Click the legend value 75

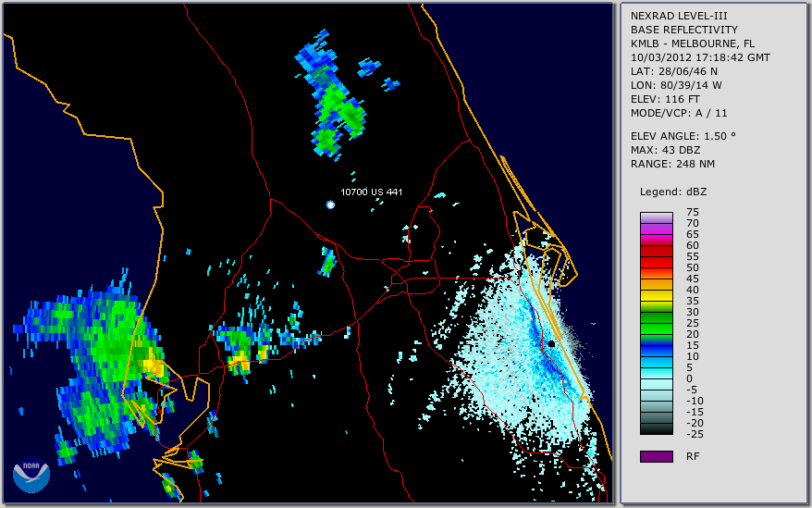693,212
